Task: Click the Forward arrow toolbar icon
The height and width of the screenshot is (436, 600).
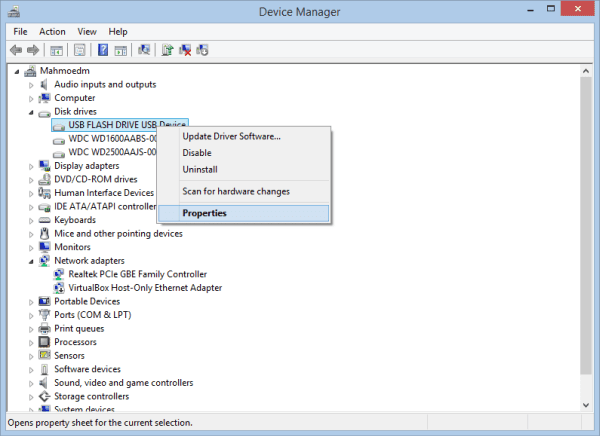Action: pos(33,50)
